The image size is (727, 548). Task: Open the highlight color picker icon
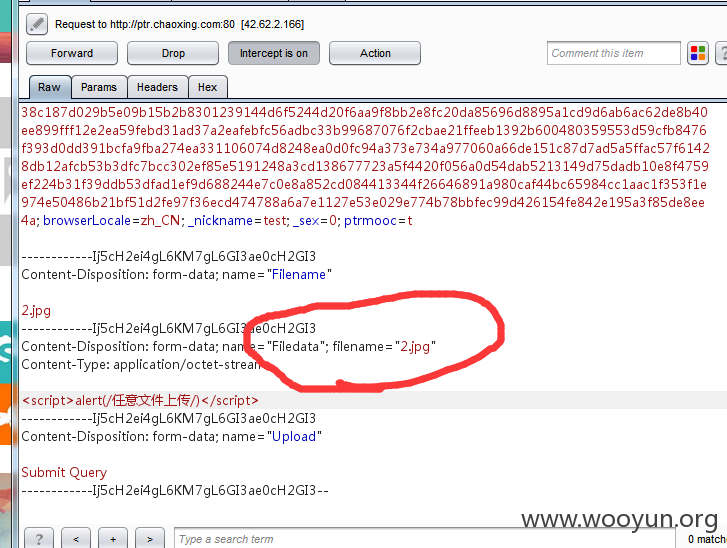pyautogui.click(x=698, y=53)
